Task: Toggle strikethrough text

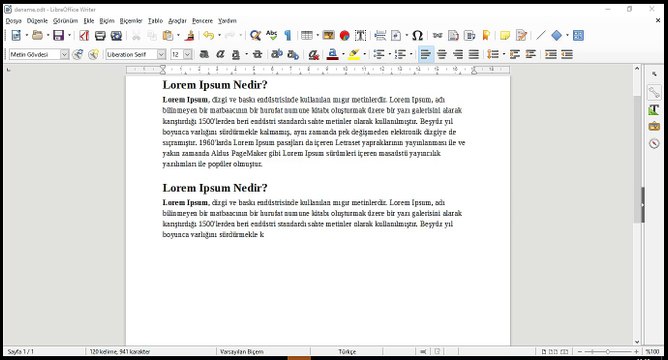Action: click(x=257, y=54)
